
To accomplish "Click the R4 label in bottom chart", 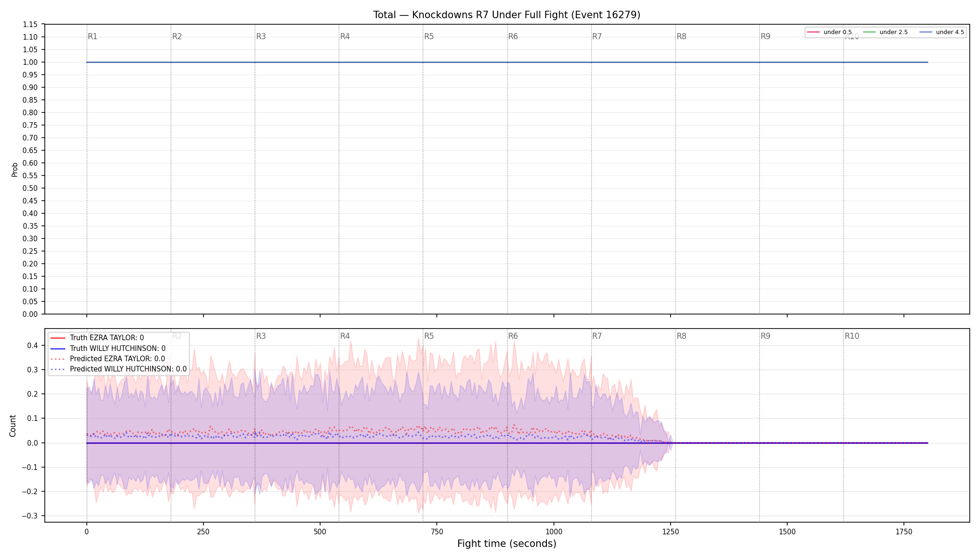I will coord(345,336).
